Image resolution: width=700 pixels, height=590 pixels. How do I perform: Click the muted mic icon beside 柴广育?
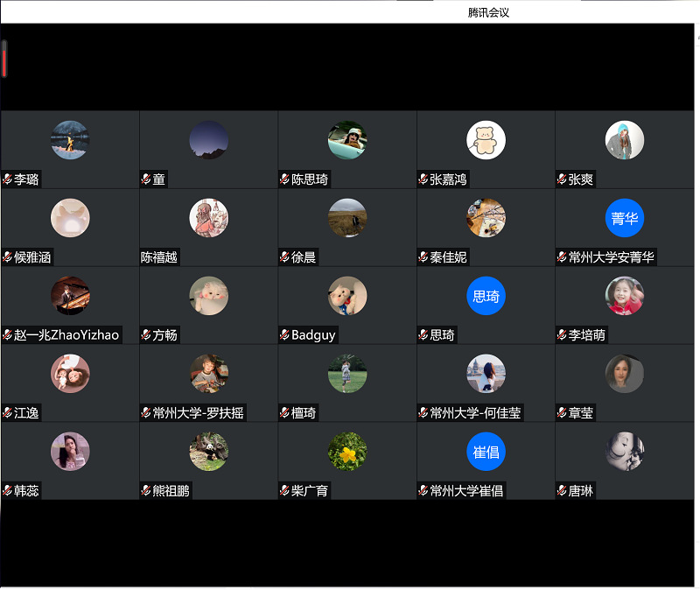tap(284, 491)
